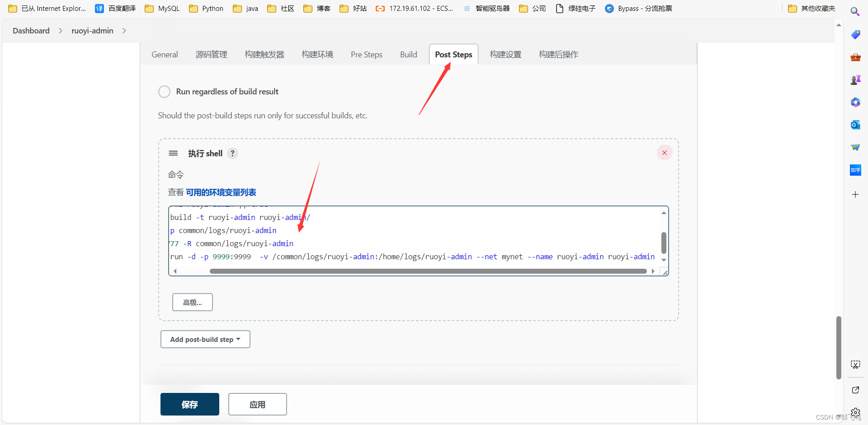This screenshot has width=868, height=425.
Task: Open the 高级... advanced options button
Action: 193,302
